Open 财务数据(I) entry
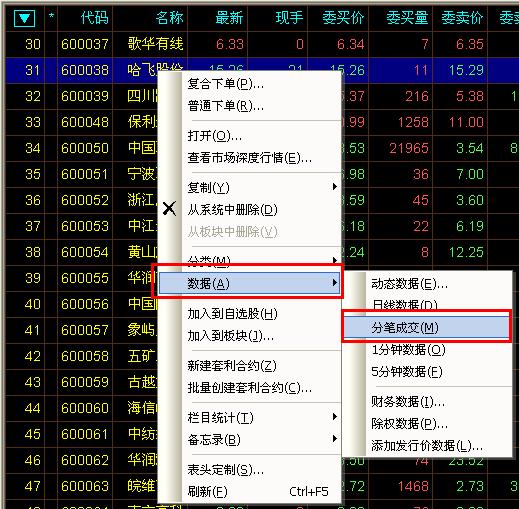Viewport: 519px width, 509px height. click(x=408, y=402)
